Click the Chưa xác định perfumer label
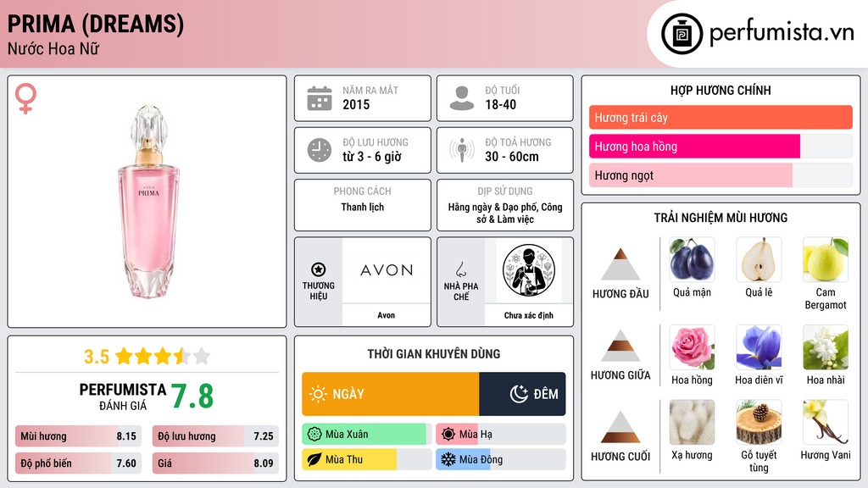 529,315
